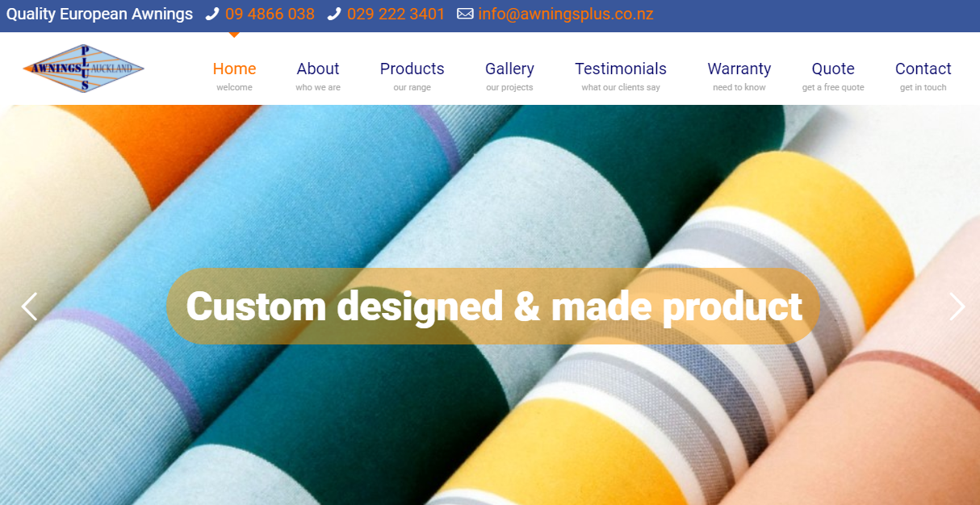Open the About page
Viewport: 980px width, 505px height.
[318, 76]
